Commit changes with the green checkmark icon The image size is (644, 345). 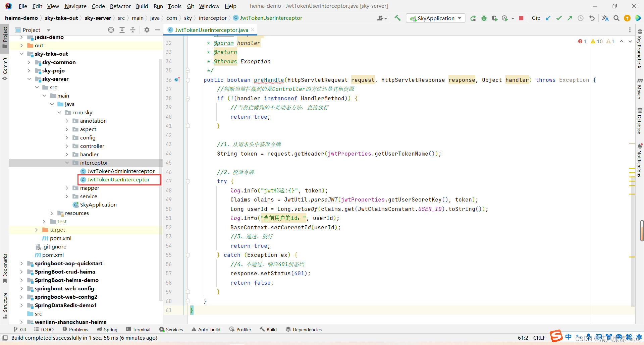559,18
